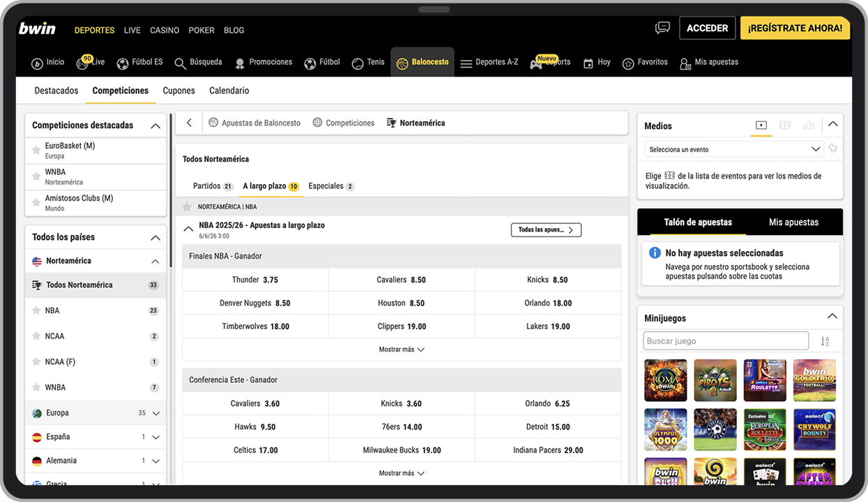Collapse the Norteamérica country group
The image size is (868, 502).
(155, 261)
